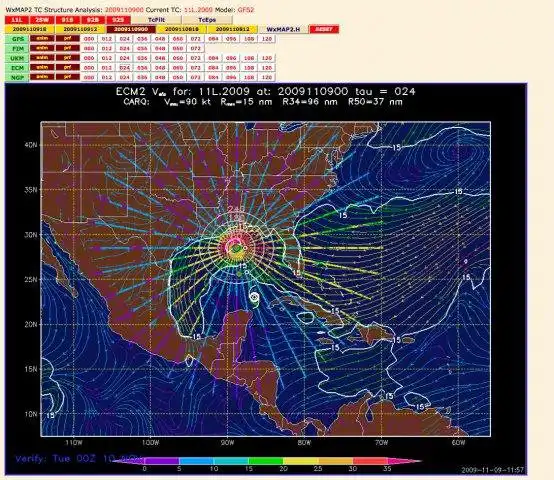Show FIM forecast tau 000

[x=89, y=48]
